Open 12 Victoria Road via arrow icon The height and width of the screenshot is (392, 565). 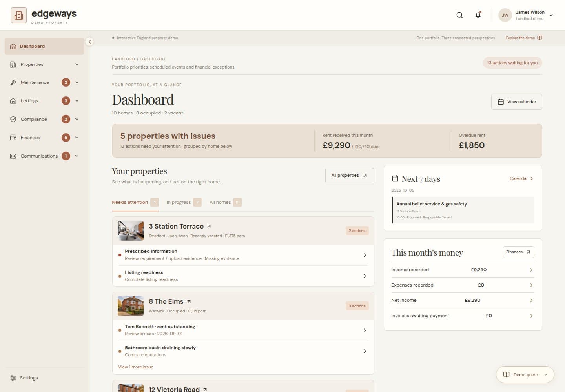click(205, 390)
